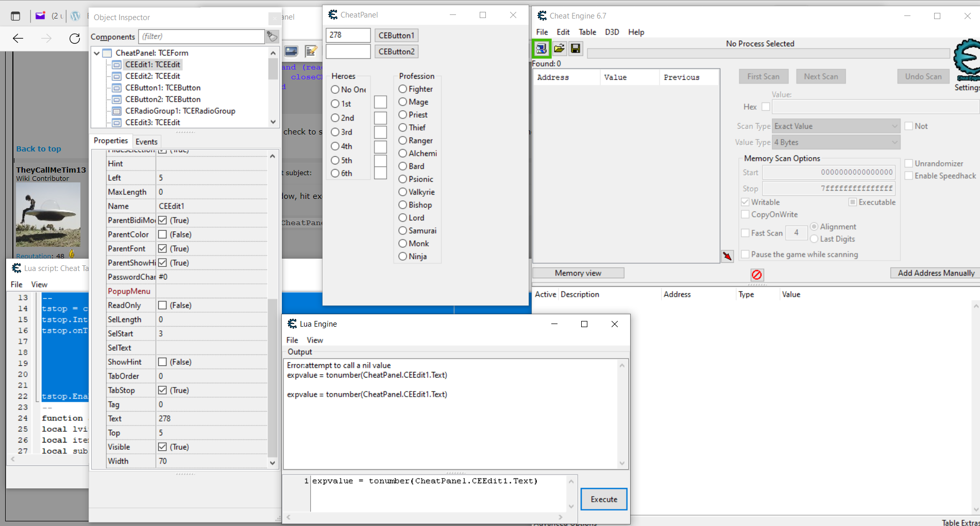Select the Fighter profession radio button

click(403, 89)
